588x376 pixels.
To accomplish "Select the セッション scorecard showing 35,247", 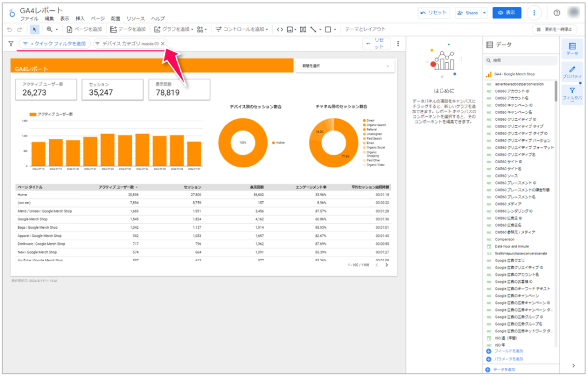I will point(113,89).
